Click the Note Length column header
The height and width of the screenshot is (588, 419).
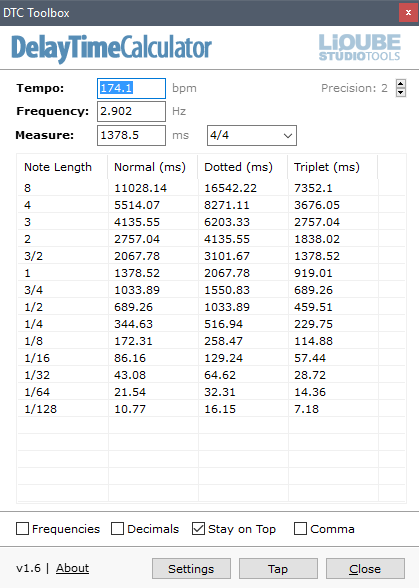[x=62, y=167]
